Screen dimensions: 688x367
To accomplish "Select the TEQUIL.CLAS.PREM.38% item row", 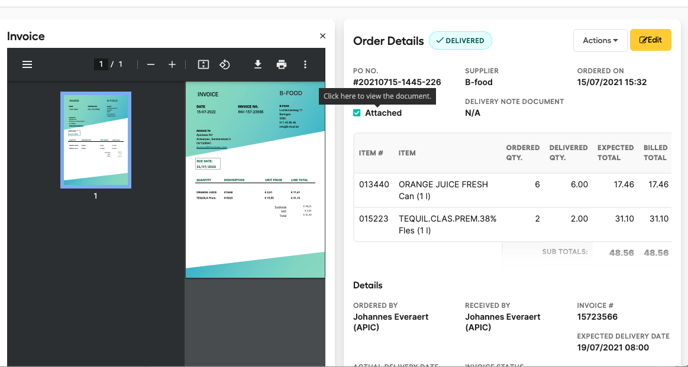I will [x=512, y=224].
